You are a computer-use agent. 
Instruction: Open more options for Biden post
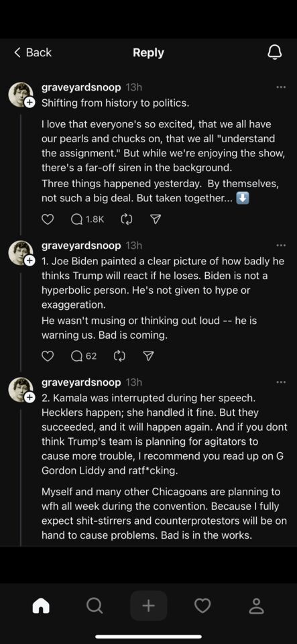tap(281, 246)
